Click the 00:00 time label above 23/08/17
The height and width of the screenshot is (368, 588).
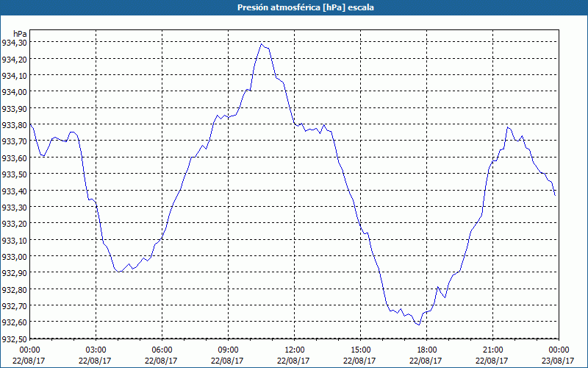[x=559, y=350]
